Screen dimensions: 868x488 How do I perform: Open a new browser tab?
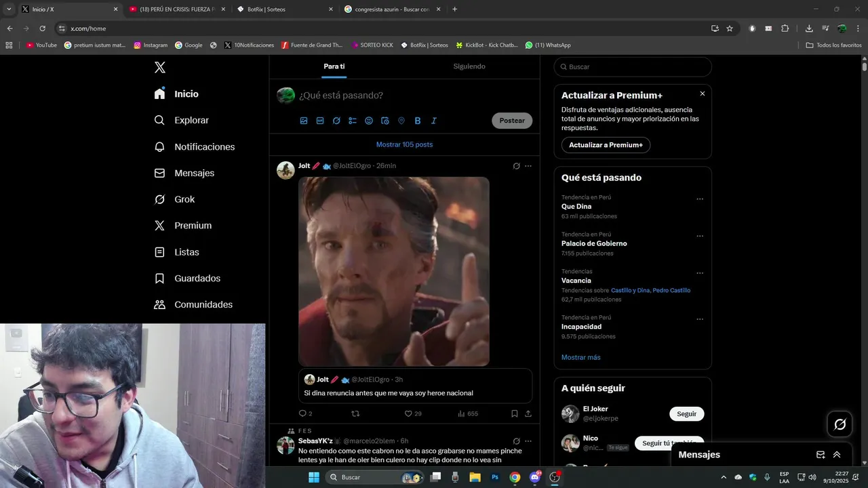click(x=454, y=9)
